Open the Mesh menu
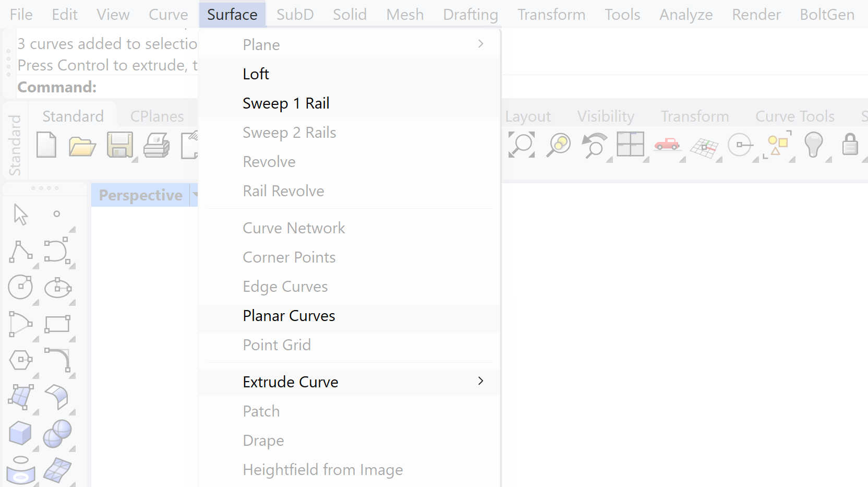 [x=405, y=14]
